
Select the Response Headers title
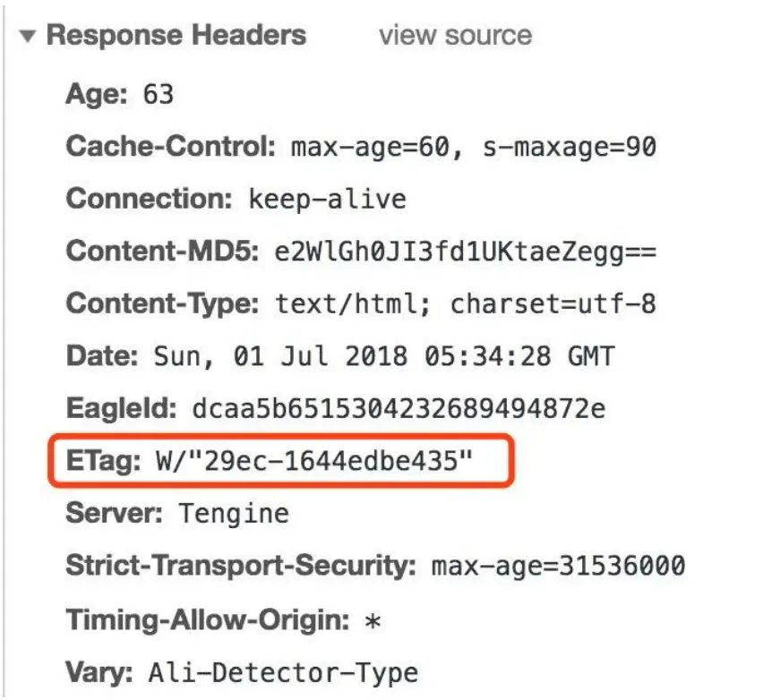pyautogui.click(x=176, y=36)
